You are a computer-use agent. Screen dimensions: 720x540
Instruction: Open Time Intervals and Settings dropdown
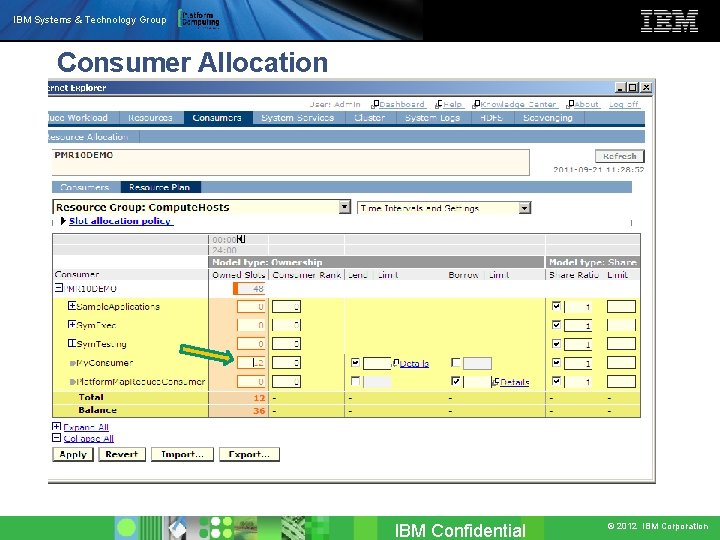pyautogui.click(x=444, y=208)
